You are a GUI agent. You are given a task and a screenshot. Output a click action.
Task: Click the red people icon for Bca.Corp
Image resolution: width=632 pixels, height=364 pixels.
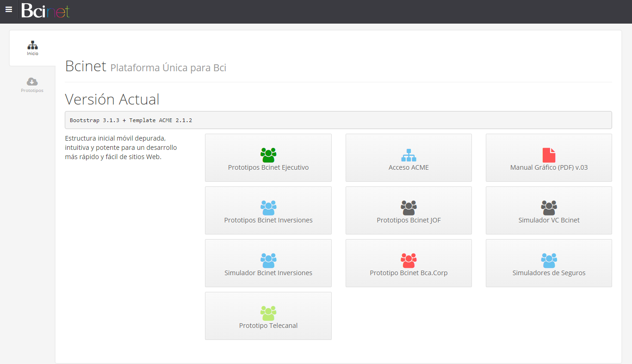pos(409,260)
